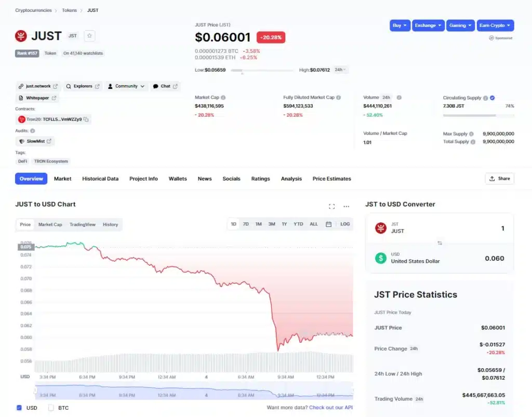Open info icon next to Circulating Supply
532x417 pixels.
click(x=486, y=98)
